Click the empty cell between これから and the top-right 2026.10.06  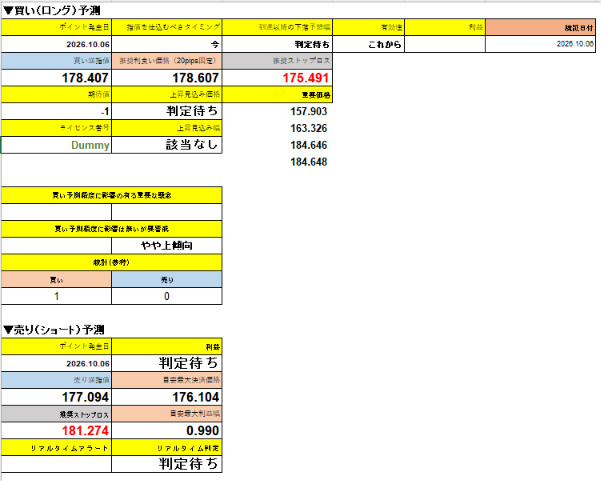445,44
